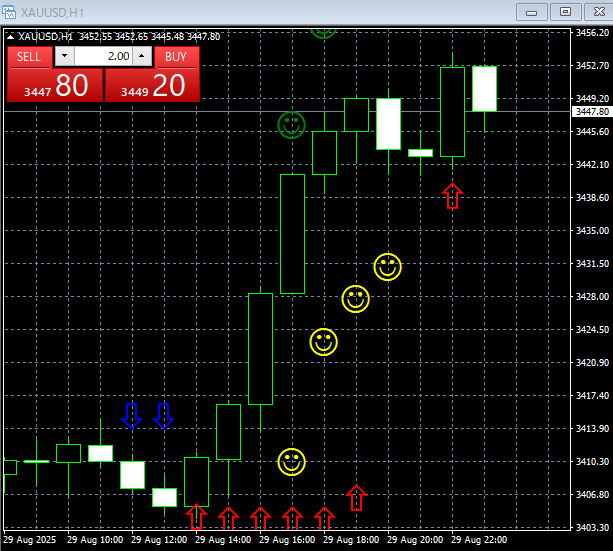Click the 3403.30 price scale label
This screenshot has width=613, height=551.
pos(592,528)
